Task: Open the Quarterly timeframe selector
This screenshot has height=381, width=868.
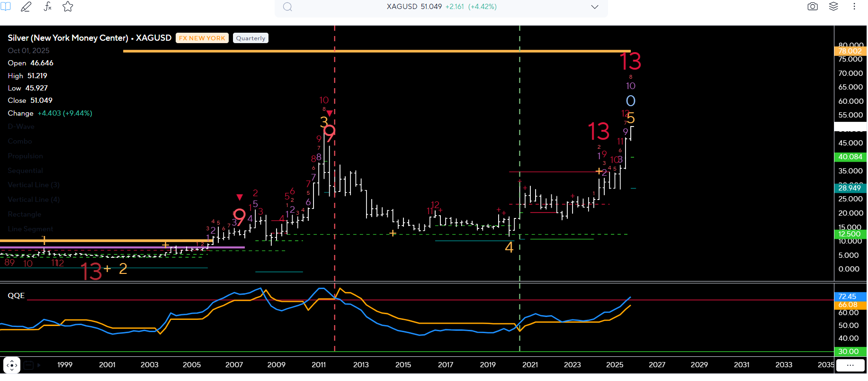Action: click(251, 38)
